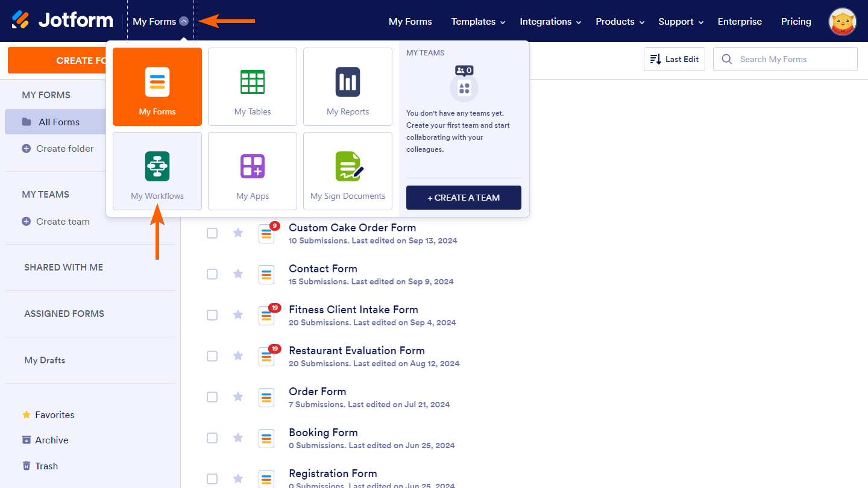
Task: Click the Order Form icon
Action: point(266,397)
